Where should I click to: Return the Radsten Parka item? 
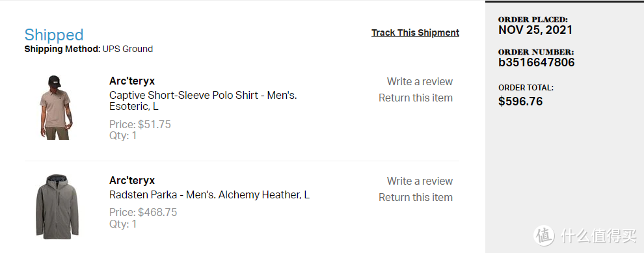416,198
